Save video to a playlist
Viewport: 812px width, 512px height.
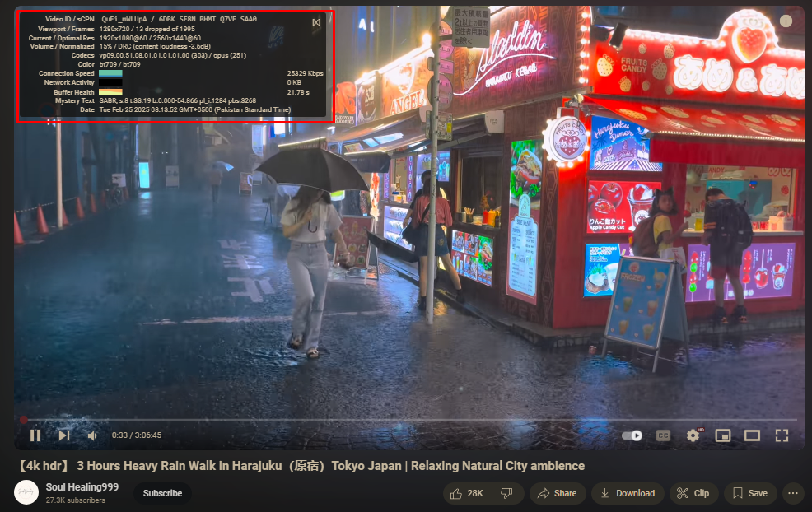(x=750, y=493)
